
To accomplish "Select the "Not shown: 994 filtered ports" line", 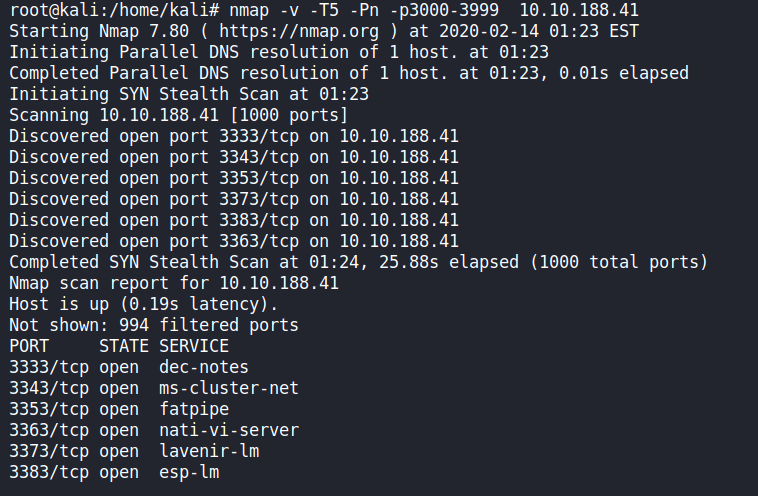I will pos(153,325).
